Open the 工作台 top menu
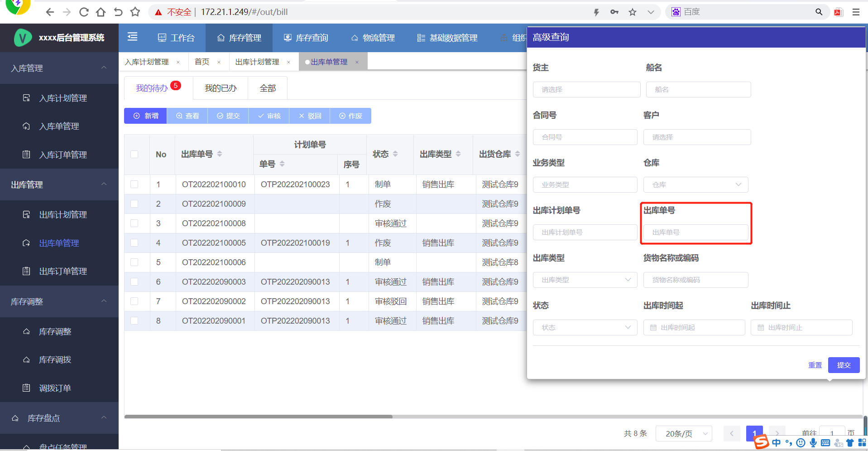 pos(176,38)
